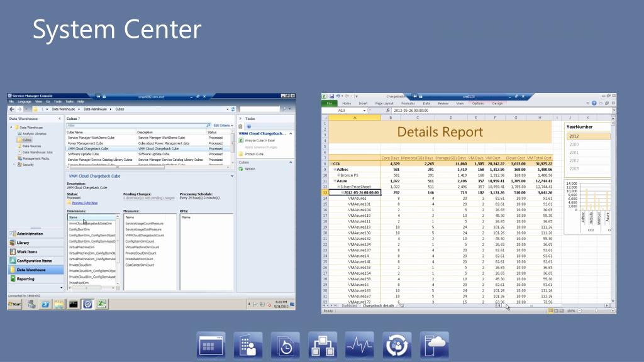Open the Configuration Items workspace icon

click(x=13, y=261)
